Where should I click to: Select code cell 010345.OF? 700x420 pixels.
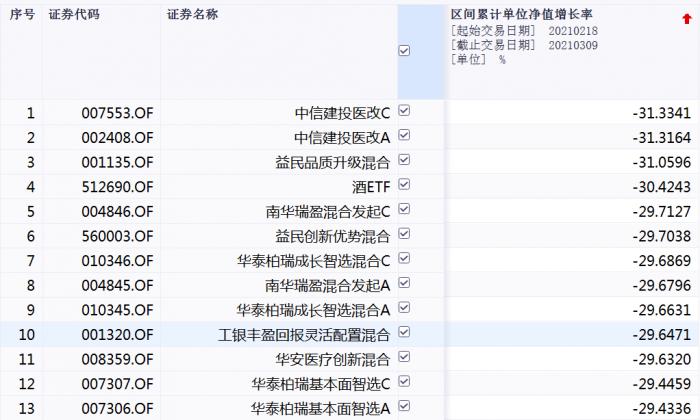pyautogui.click(x=117, y=310)
